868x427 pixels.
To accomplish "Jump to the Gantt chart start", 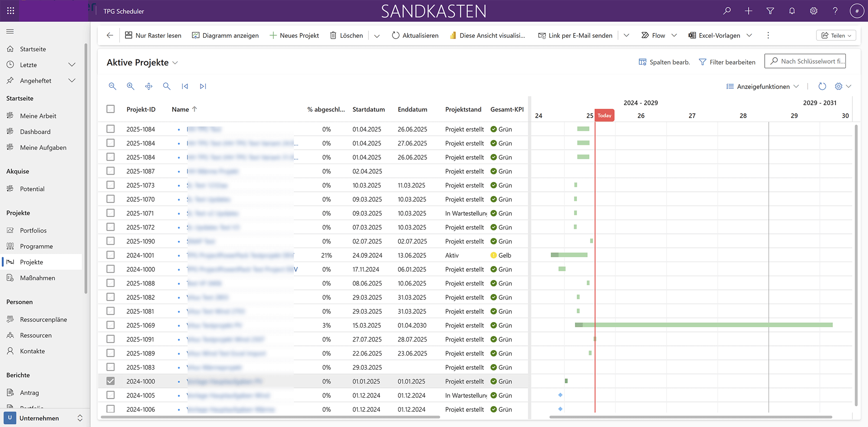I will click(x=185, y=86).
